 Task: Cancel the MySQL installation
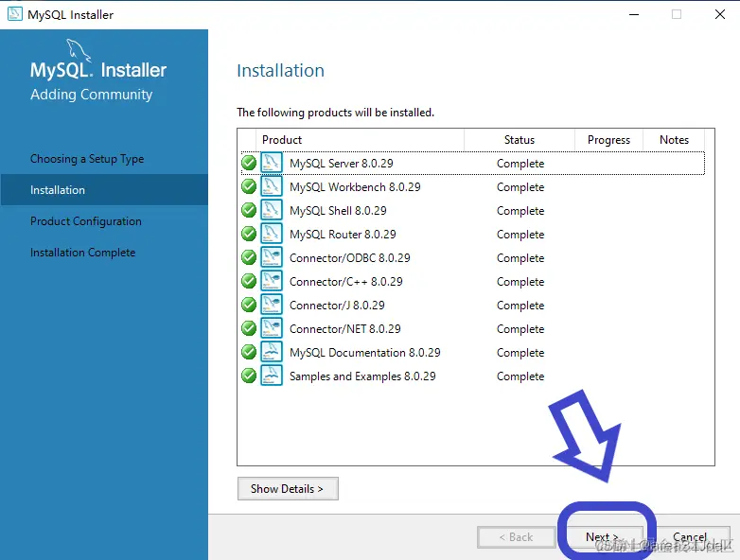pyautogui.click(x=690, y=537)
